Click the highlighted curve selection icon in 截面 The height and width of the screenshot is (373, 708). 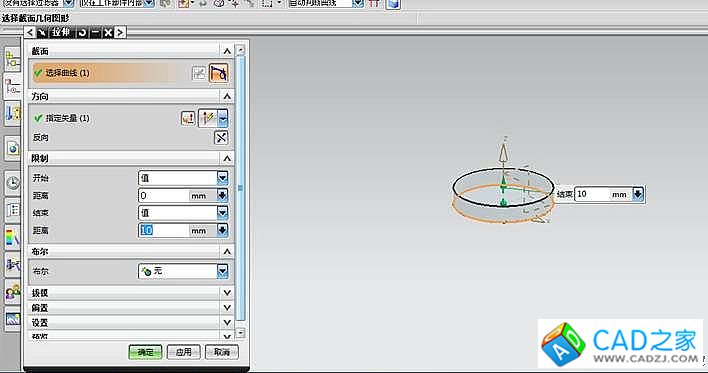[x=219, y=73]
